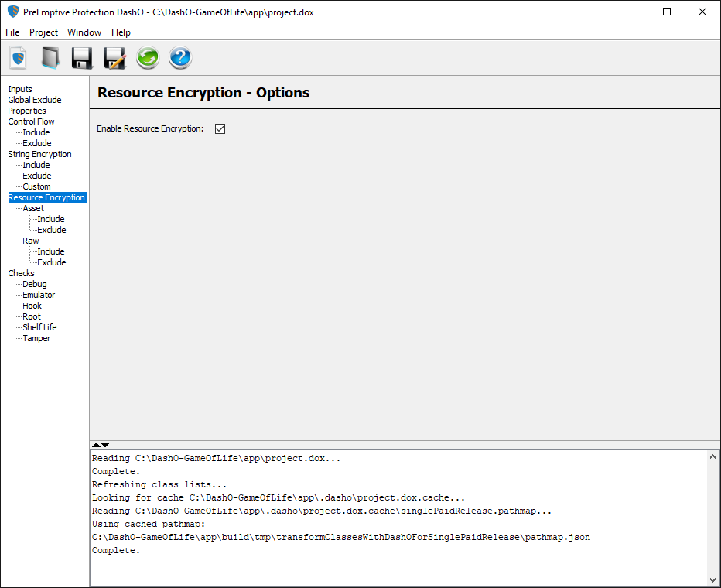721x588 pixels.
Task: Toggle the Enable Resource Encryption checkbox
Action: click(x=220, y=128)
